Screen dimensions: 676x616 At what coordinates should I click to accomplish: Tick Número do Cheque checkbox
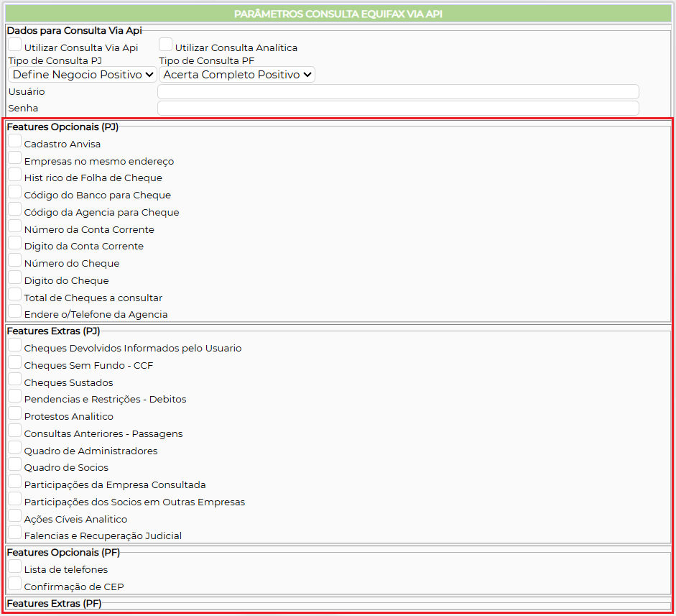pyautogui.click(x=14, y=260)
